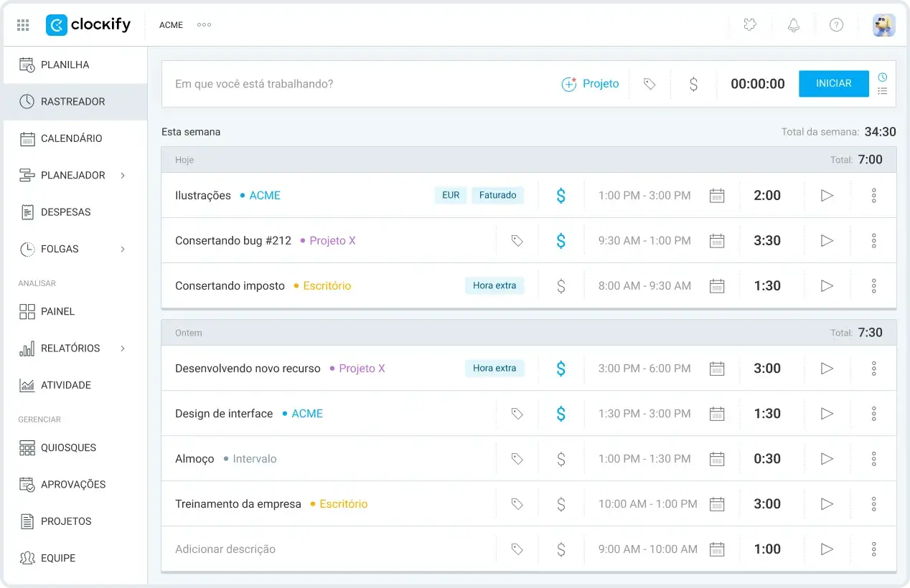Click the 'Em que você está trabalhando?' field
The image size is (910, 588).
pos(359,84)
